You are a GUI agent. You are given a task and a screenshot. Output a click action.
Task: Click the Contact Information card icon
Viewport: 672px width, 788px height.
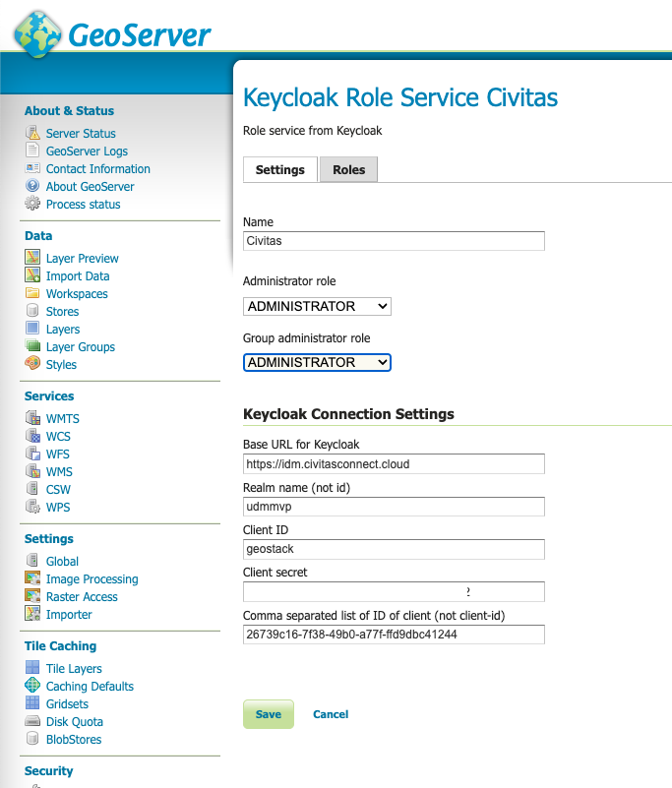tap(32, 168)
